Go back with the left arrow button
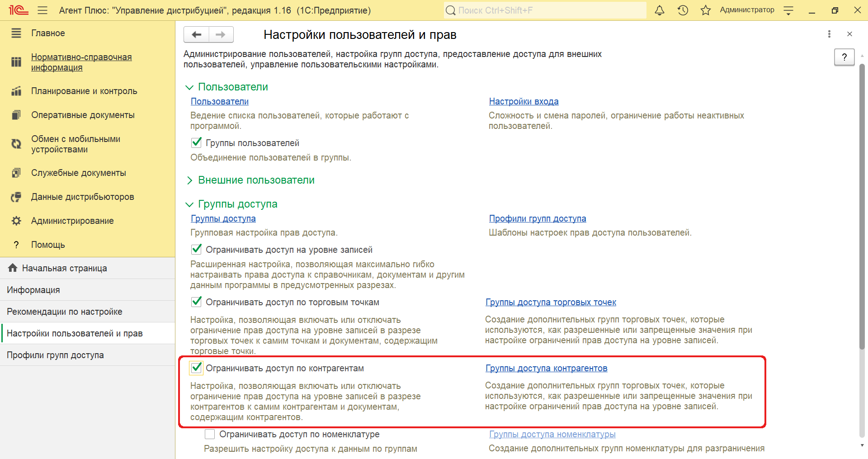868x459 pixels. (x=197, y=34)
